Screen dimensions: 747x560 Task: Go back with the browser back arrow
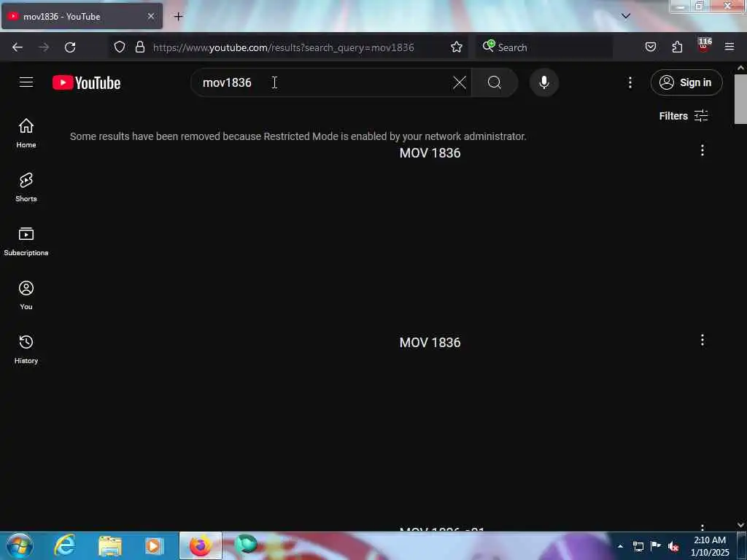[x=18, y=47]
